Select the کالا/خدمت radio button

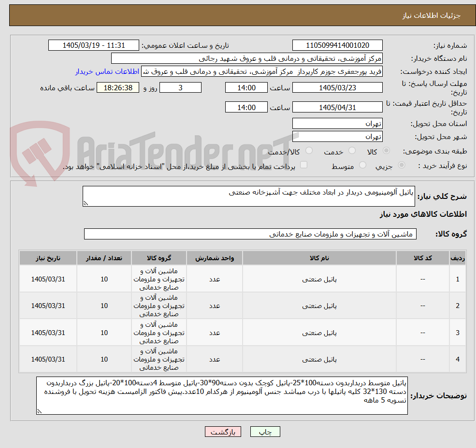(309, 151)
